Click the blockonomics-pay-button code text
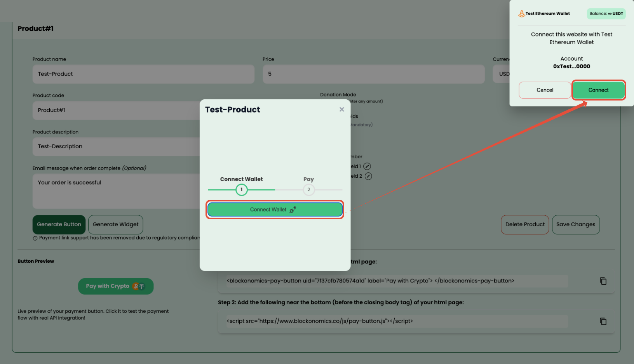Image resolution: width=634 pixels, height=364 pixels. (x=370, y=281)
